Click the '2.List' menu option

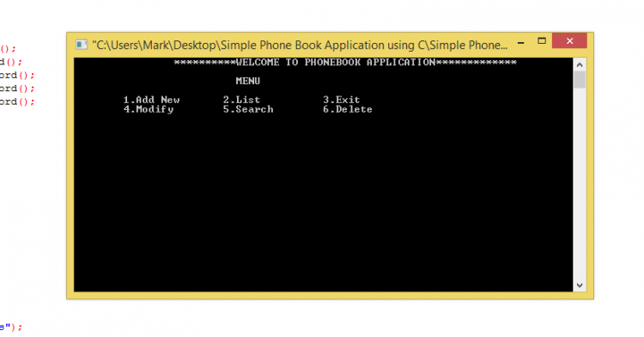[241, 100]
